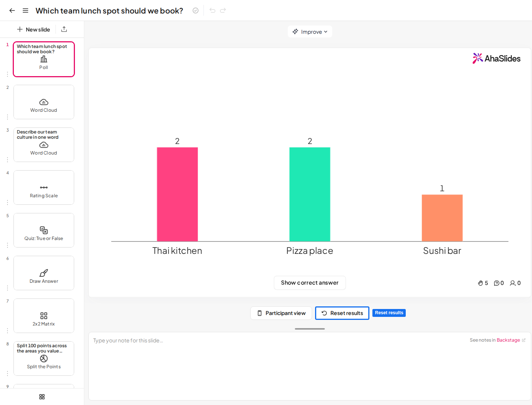Screen dimensions: 532x405
Task: Click Show correct answer button
Action: 310,283
